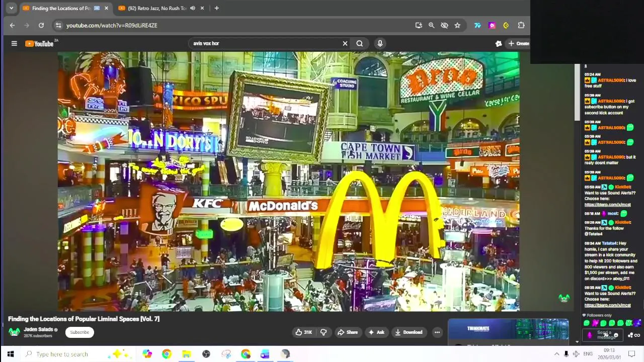Screen dimensions: 644x362
Task: Click the Tatata4 username in chat
Action: 609,243
